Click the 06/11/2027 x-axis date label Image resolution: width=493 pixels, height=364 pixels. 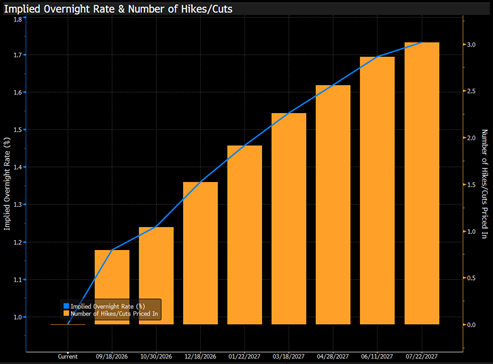tap(377, 357)
